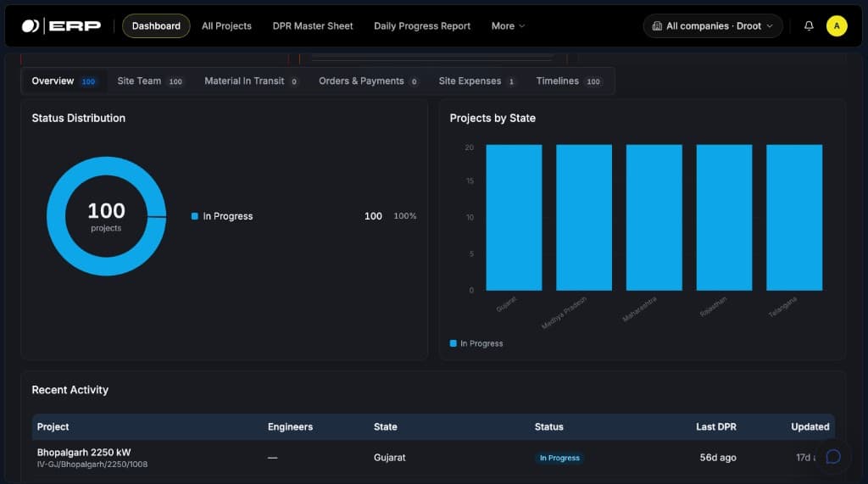
Task: Sort by Project column header
Action: (x=53, y=426)
